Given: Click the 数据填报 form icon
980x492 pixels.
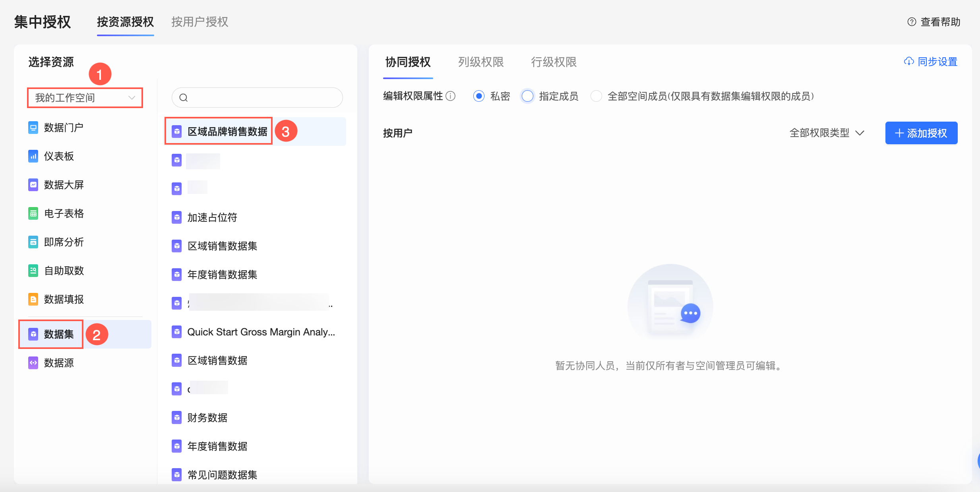Looking at the screenshot, I should point(33,299).
